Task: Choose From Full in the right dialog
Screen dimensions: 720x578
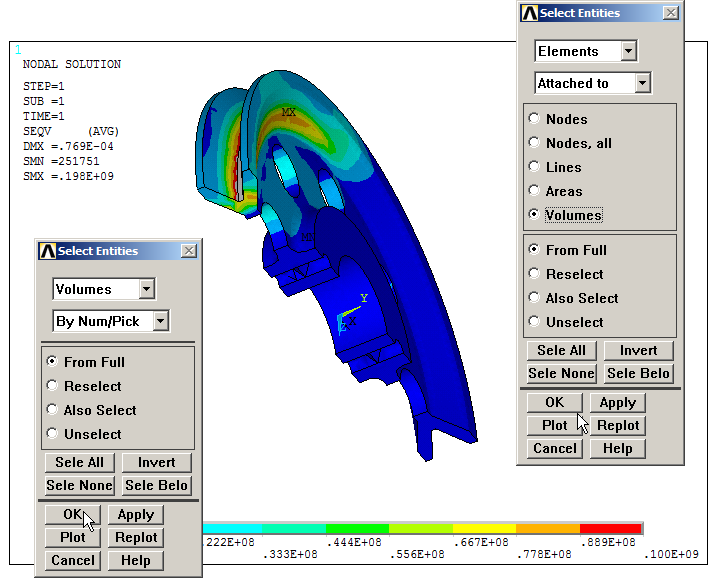Action: 534,250
